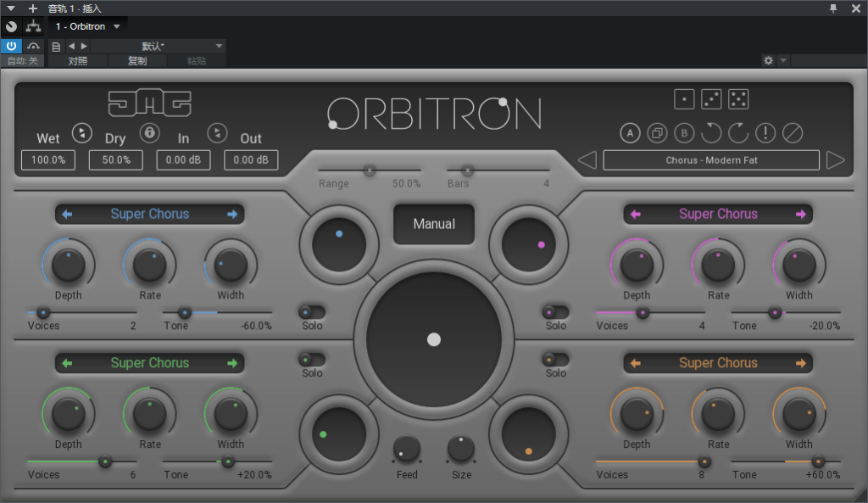
Task: Select next effect with green right arrow
Action: coord(232,363)
